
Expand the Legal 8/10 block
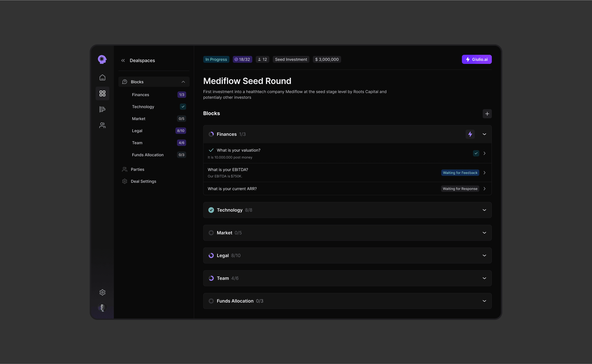pos(484,255)
